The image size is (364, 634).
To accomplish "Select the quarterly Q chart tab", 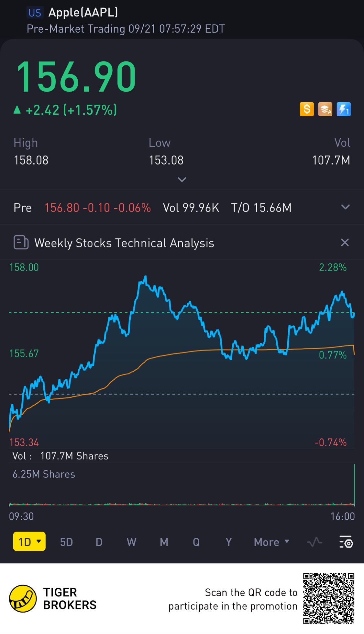I will click(x=196, y=542).
